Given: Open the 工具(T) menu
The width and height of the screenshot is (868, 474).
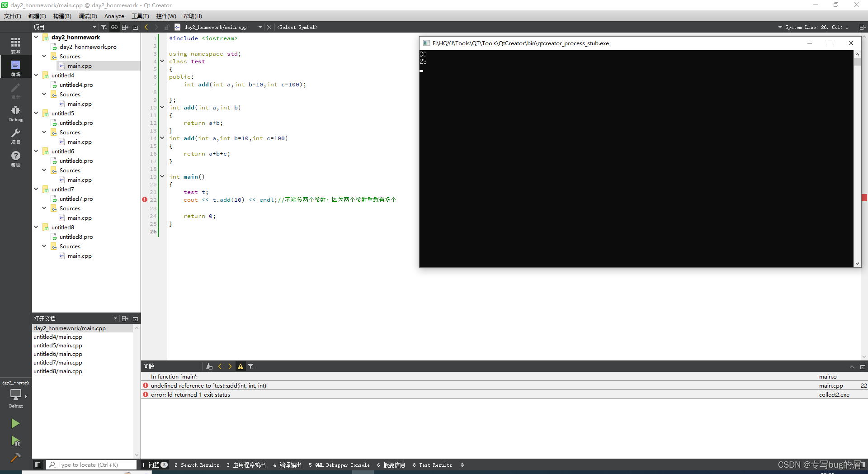Looking at the screenshot, I should [140, 16].
